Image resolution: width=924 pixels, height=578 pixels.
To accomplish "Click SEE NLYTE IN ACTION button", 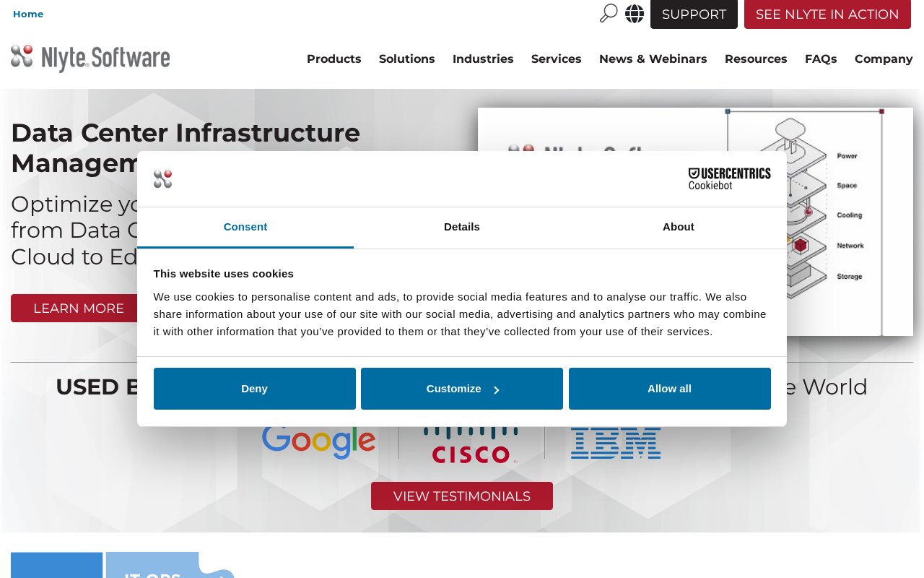I will [x=827, y=14].
